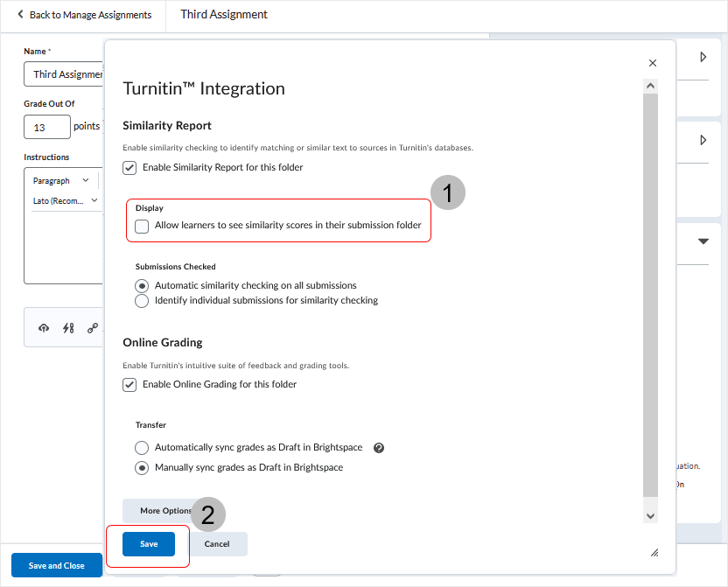Click the back chevron near Manage Assignments
This screenshot has width=728, height=587.
pyautogui.click(x=20, y=14)
